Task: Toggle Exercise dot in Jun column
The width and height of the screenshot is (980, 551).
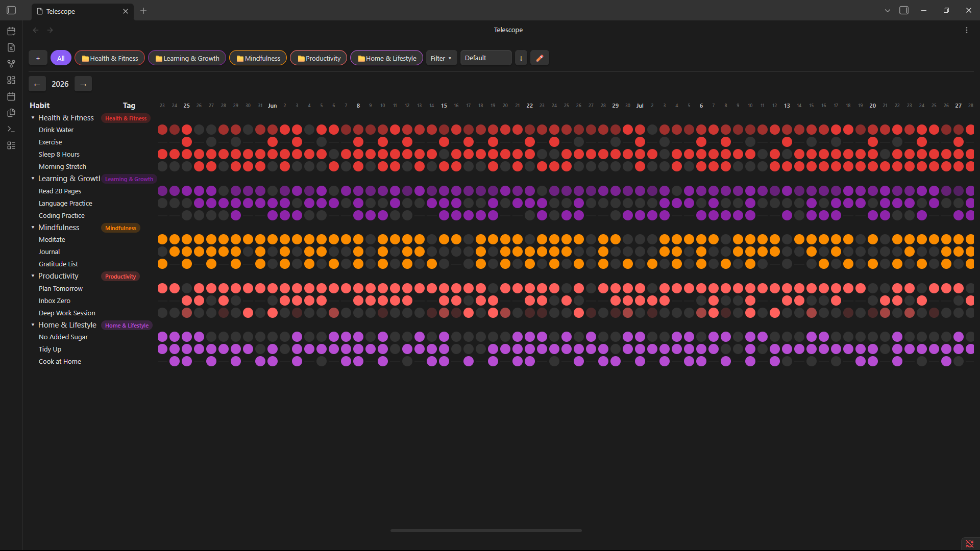Action: coord(273,142)
